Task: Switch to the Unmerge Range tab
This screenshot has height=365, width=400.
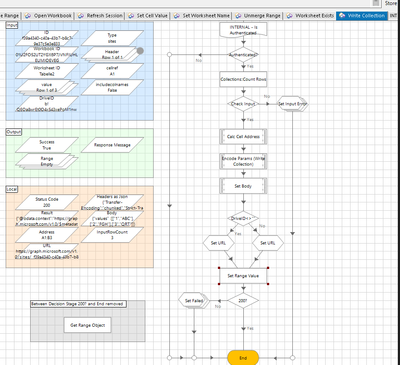Action: point(258,16)
